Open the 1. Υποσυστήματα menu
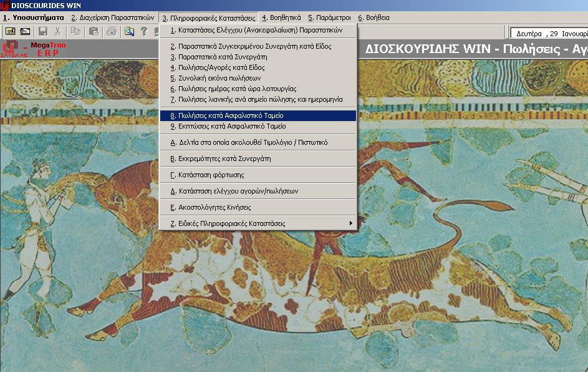Image resolution: width=588 pixels, height=372 pixels. point(34,17)
